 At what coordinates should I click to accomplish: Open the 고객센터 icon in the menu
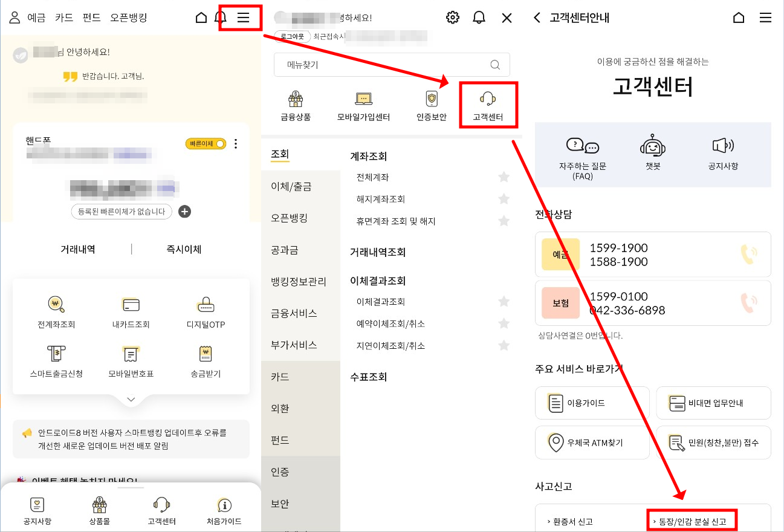488,104
